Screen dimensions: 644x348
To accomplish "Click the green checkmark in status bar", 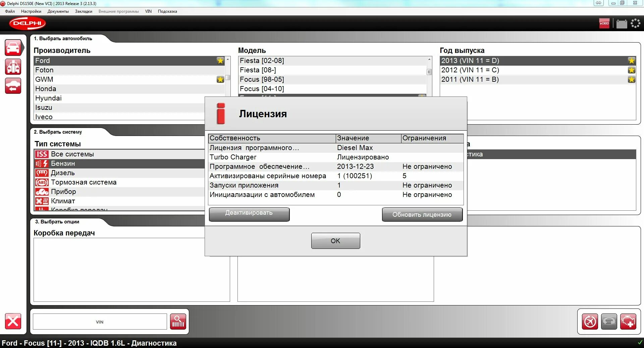I will (640, 343).
